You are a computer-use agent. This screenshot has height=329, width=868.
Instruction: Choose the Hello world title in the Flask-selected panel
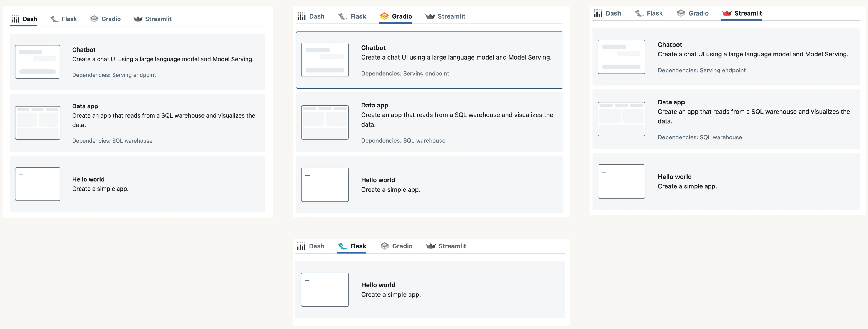(x=378, y=285)
